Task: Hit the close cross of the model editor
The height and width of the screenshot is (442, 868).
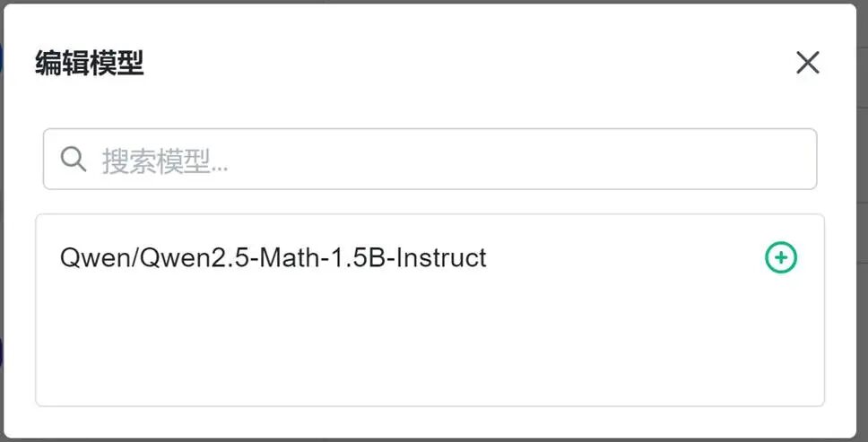Action: point(807,63)
